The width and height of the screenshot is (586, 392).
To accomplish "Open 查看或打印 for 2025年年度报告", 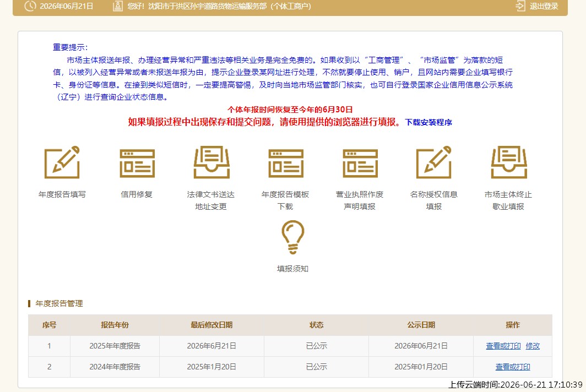I will tap(503, 346).
